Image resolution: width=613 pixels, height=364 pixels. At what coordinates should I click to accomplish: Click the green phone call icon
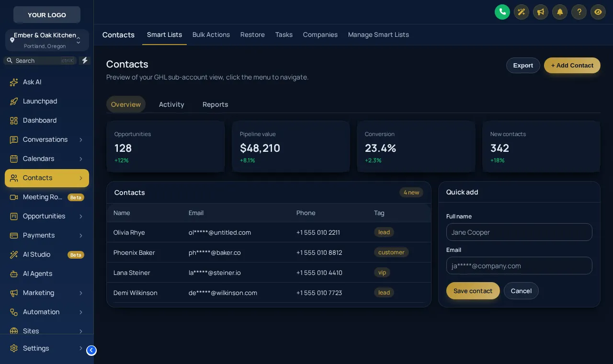502,12
